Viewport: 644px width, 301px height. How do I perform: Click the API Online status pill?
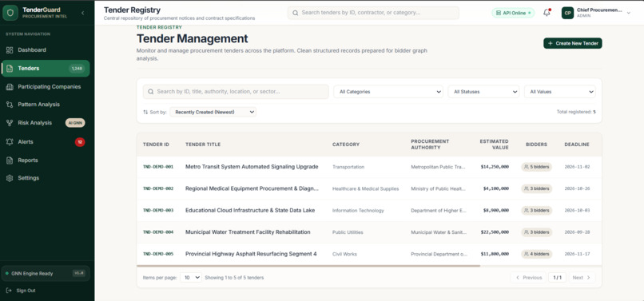513,13
